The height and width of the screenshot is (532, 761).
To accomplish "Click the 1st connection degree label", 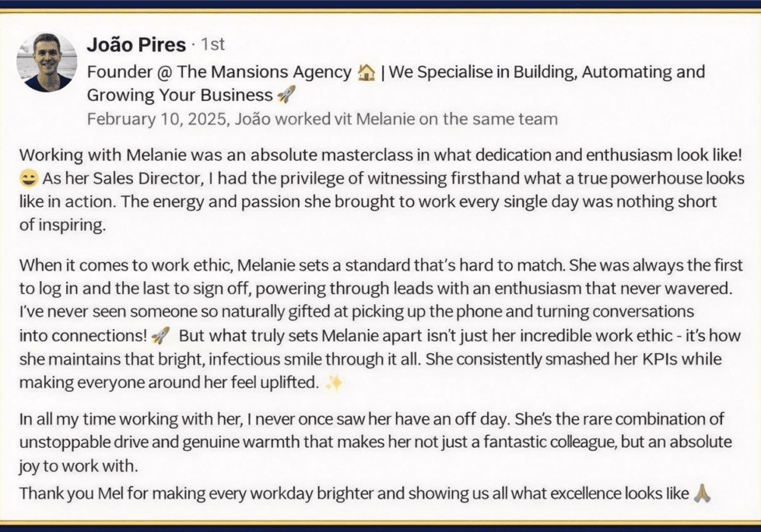I will coord(212,44).
